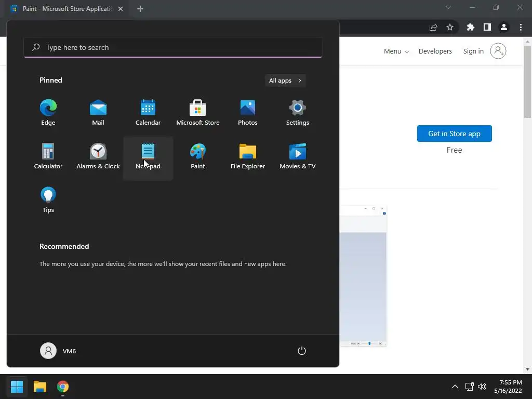Image resolution: width=532 pixels, height=399 pixels.
Task: Open network status in system tray
Action: (470, 387)
